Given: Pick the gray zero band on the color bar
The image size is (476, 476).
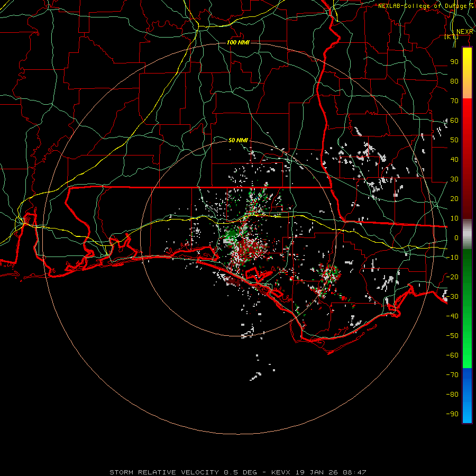Looking at the screenshot, I should click(x=467, y=234).
